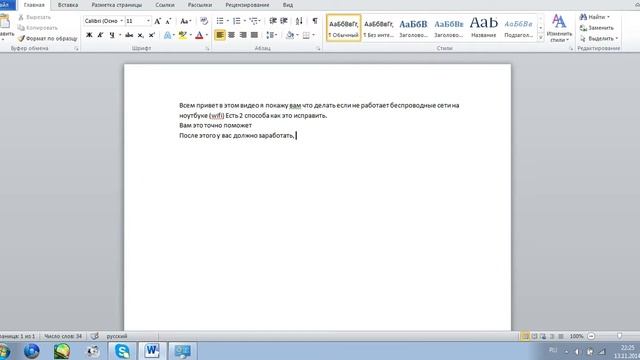Image resolution: width=640 pixels, height=360 pixels.
Task: Apply paragraph shading fill
Action: (x=290, y=35)
